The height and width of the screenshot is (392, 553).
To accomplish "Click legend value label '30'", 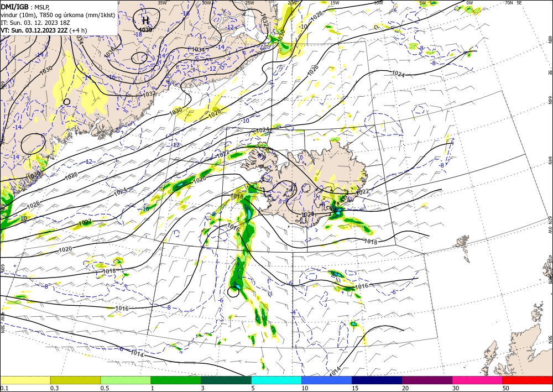I will tap(456, 388).
